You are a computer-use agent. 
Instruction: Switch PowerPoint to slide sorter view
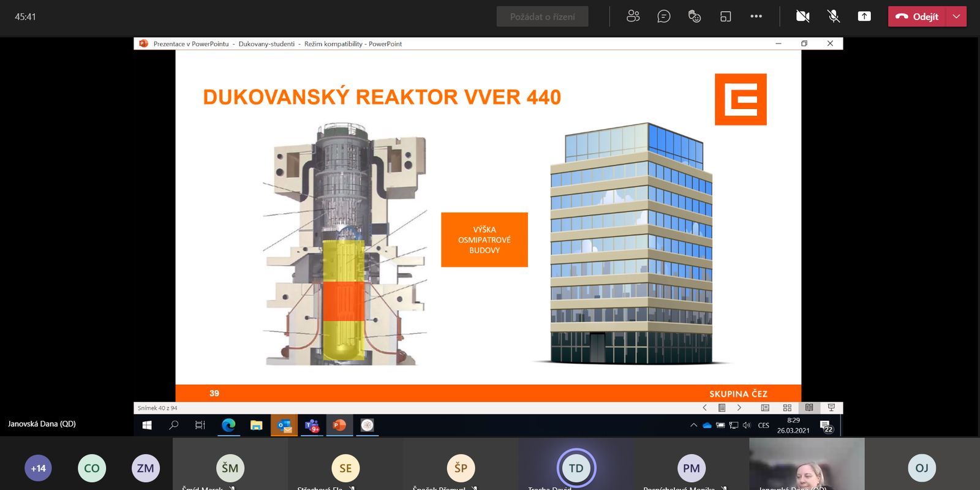(787, 408)
